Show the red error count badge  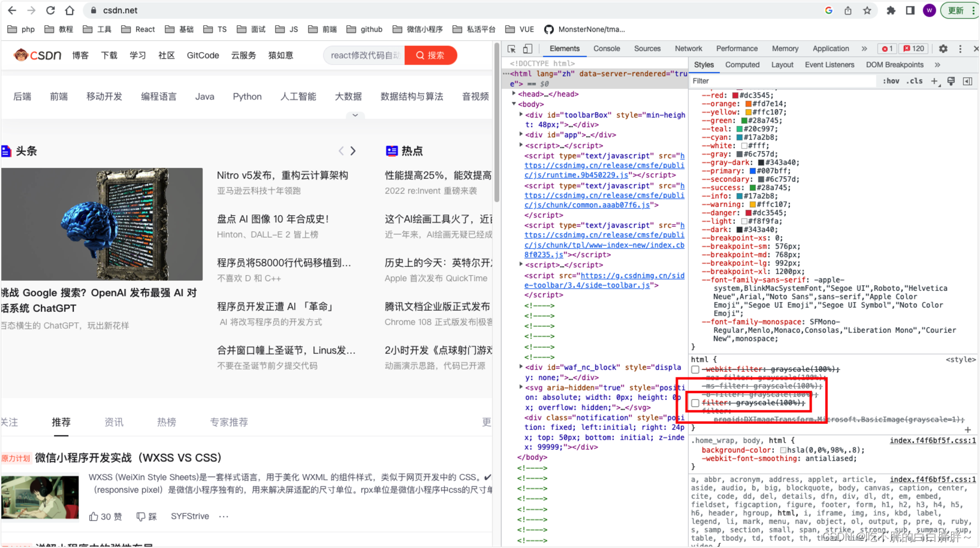coord(887,49)
